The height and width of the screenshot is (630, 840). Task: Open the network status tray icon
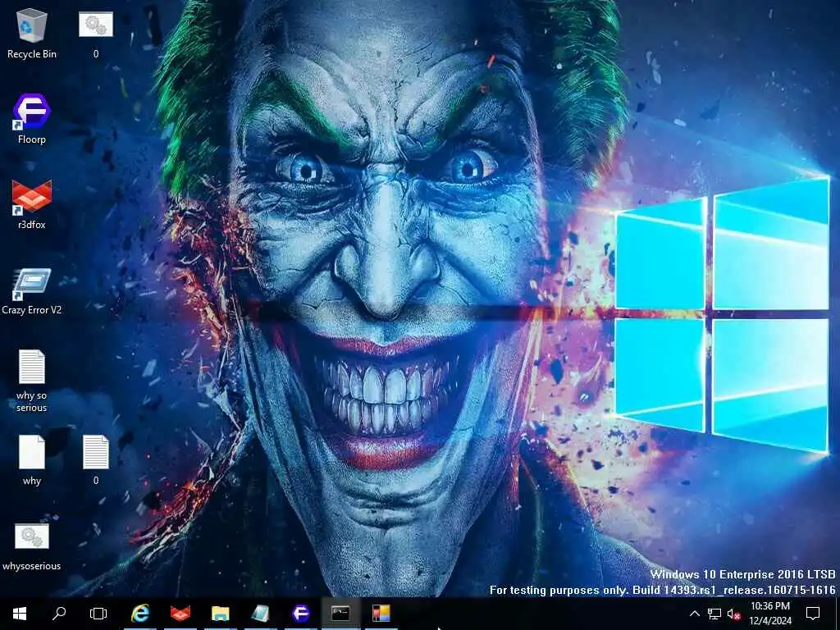[714, 614]
